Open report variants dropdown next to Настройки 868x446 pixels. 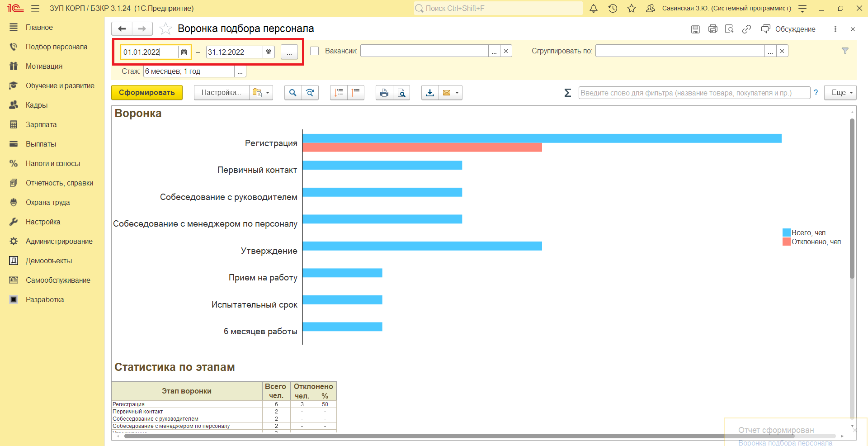pyautogui.click(x=261, y=93)
